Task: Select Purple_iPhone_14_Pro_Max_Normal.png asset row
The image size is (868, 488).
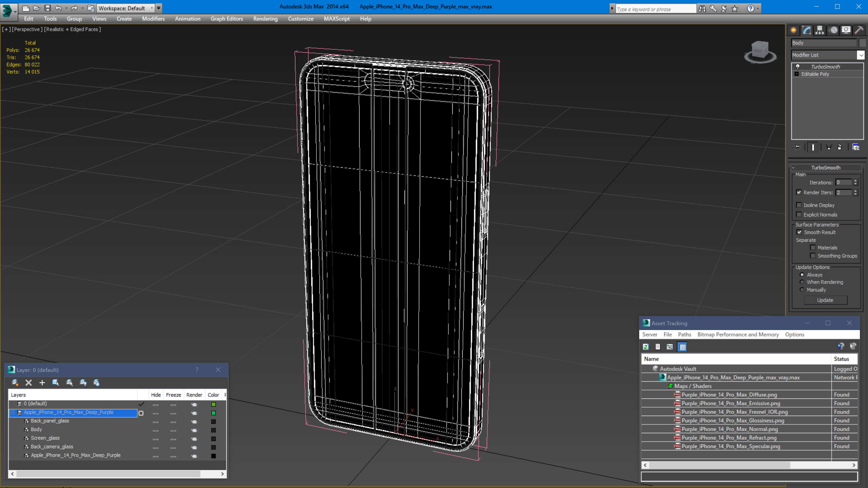Action: point(729,429)
